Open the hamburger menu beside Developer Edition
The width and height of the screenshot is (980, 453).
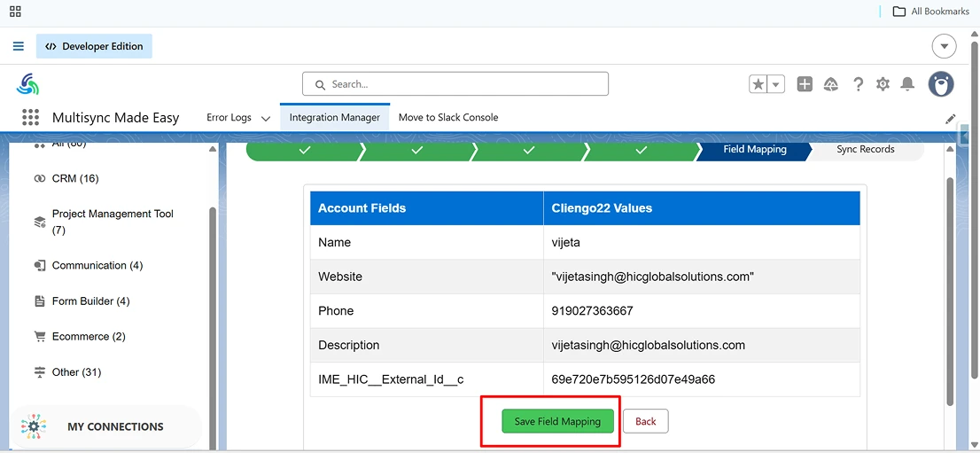click(18, 46)
